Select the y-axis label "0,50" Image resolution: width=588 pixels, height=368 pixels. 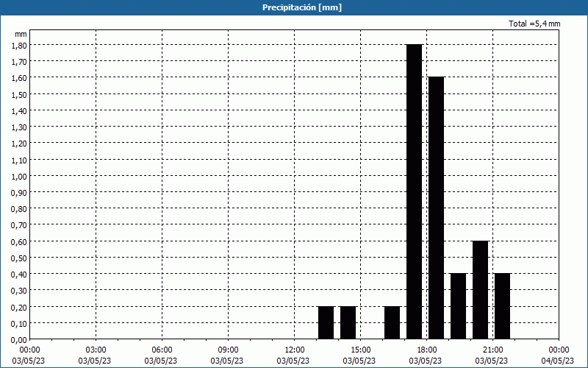20,258
